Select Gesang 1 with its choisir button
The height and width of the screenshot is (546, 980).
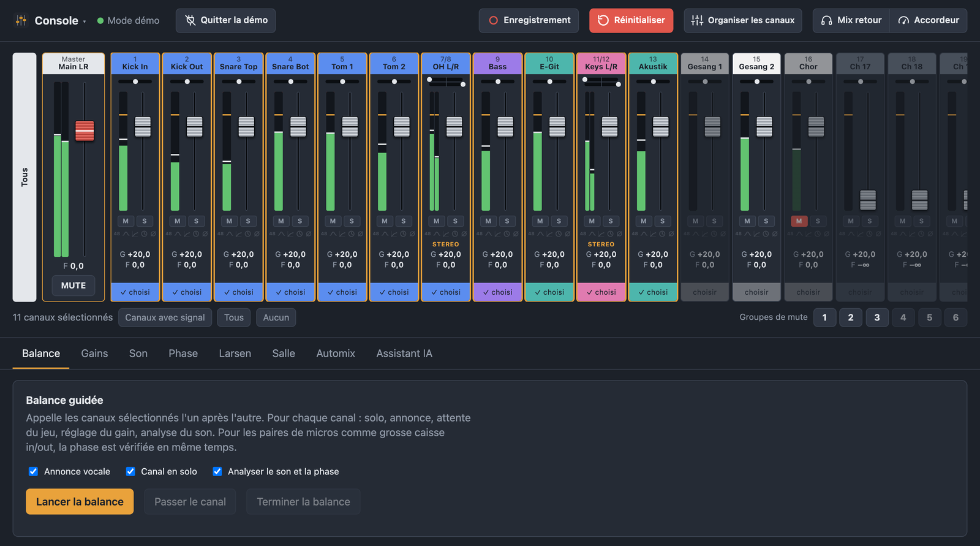pyautogui.click(x=705, y=292)
